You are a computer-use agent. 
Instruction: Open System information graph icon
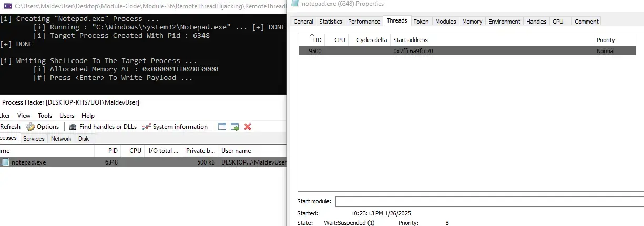click(147, 127)
